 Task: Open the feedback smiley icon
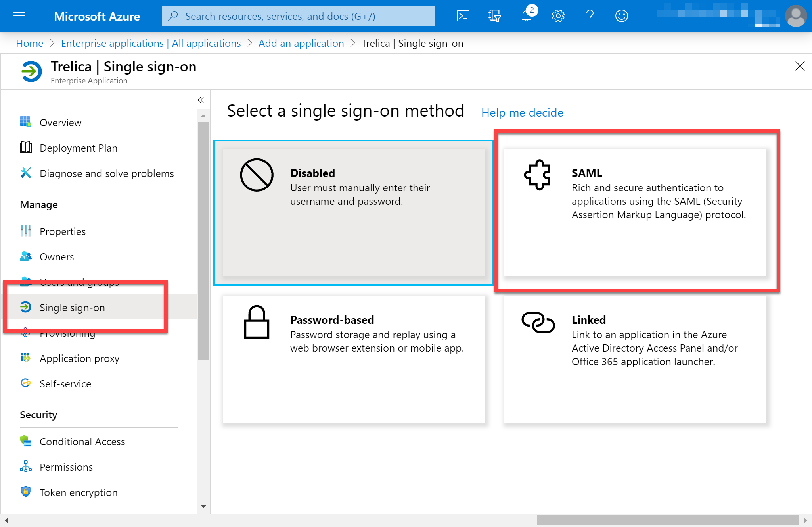[622, 16]
